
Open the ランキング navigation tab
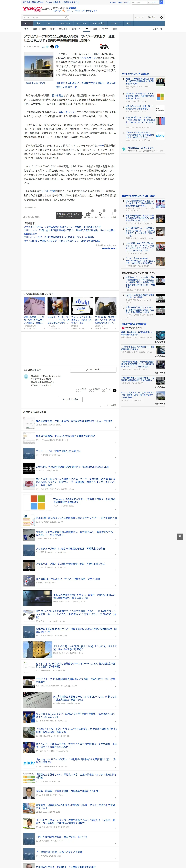point(115,24)
